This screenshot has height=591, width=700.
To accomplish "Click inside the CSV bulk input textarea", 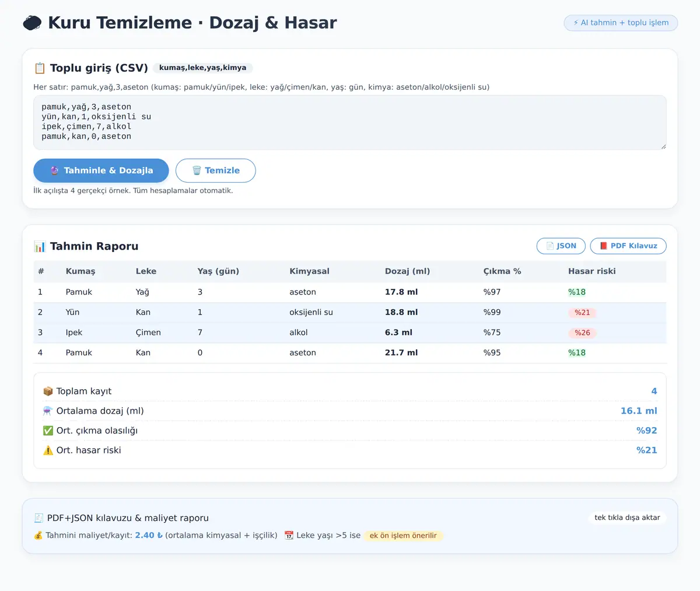I will click(350, 123).
